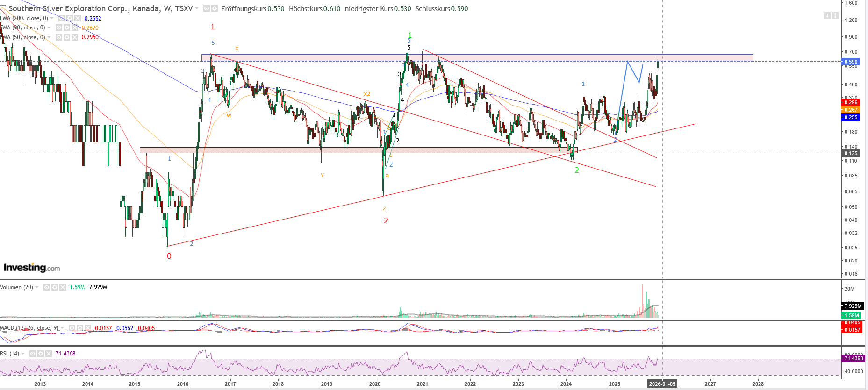The width and height of the screenshot is (868, 390).
Task: Toggle visibility eye of EMA 200
Action: (x=62, y=18)
